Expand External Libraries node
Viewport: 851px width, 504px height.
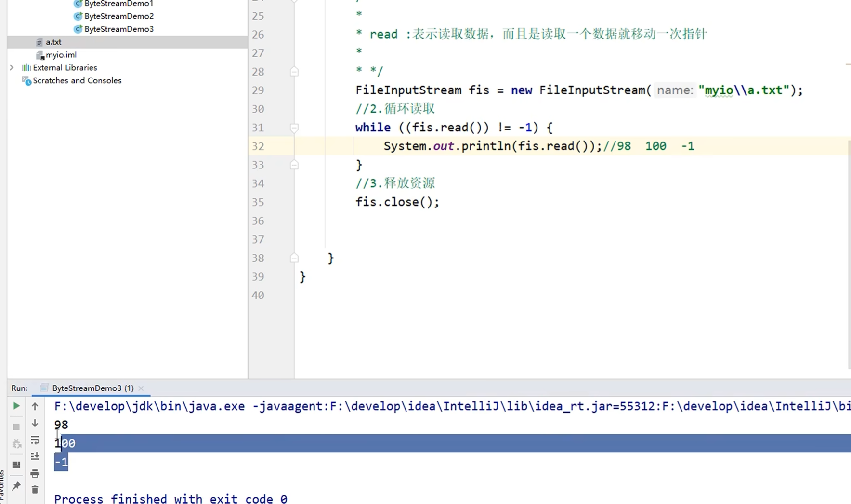(12, 68)
